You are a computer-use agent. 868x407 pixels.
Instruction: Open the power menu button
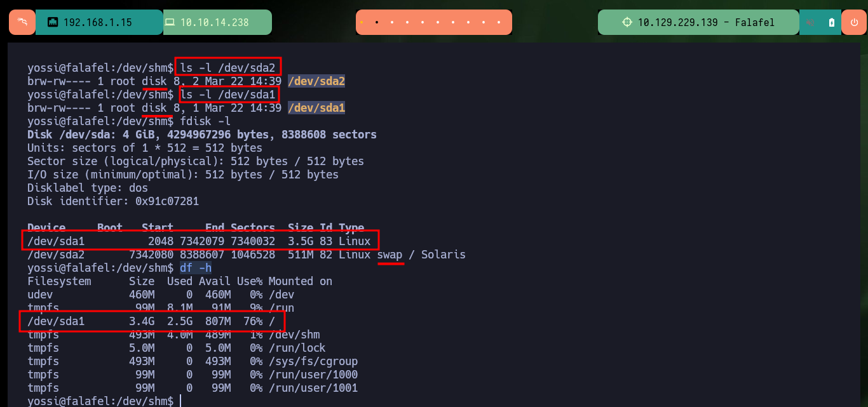tap(854, 22)
